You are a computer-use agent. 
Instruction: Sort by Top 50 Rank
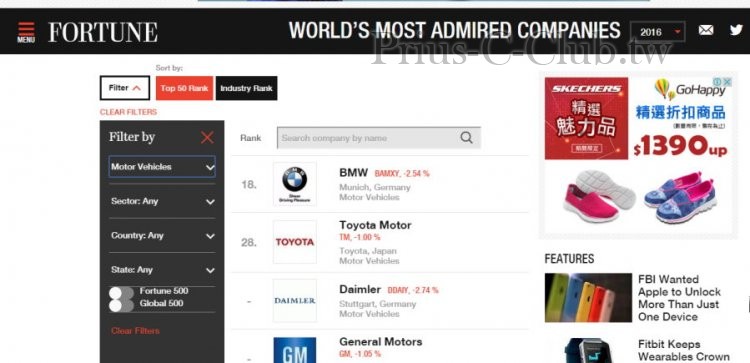pos(184,88)
